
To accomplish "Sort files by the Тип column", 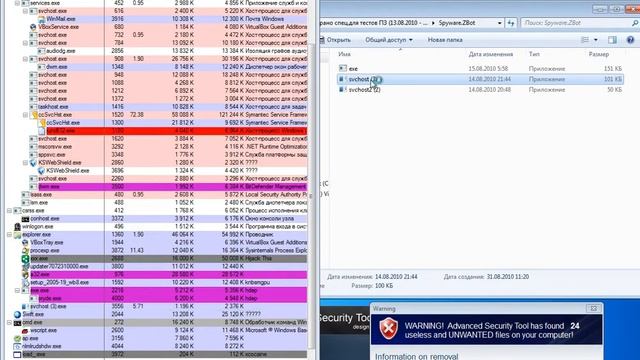I will pyautogui.click(x=534, y=54).
